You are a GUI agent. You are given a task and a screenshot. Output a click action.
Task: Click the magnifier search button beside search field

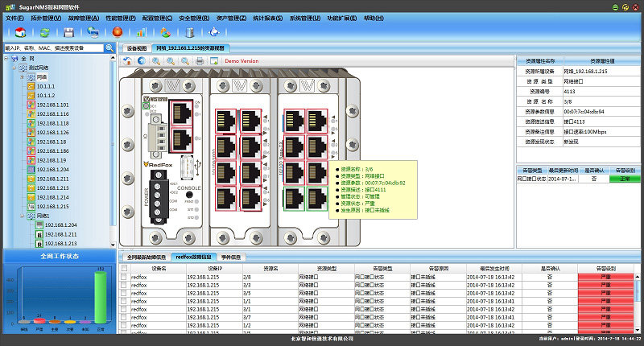click(x=109, y=48)
